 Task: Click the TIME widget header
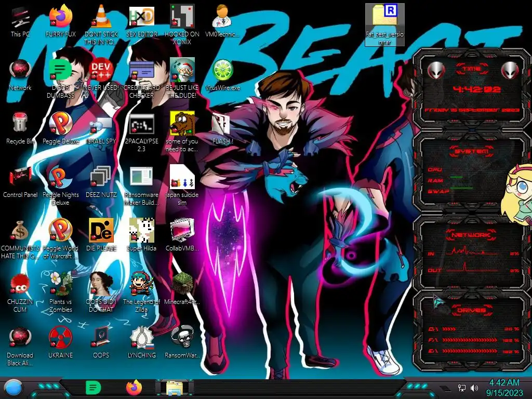click(x=472, y=69)
